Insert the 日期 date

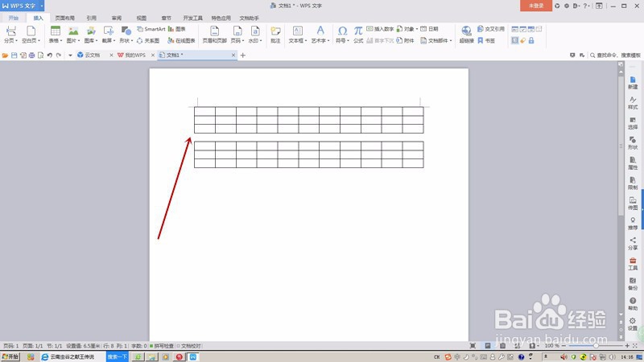pos(430,29)
